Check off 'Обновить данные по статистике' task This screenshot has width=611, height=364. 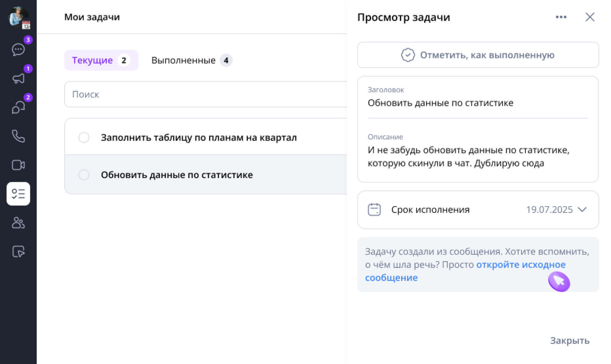point(84,175)
